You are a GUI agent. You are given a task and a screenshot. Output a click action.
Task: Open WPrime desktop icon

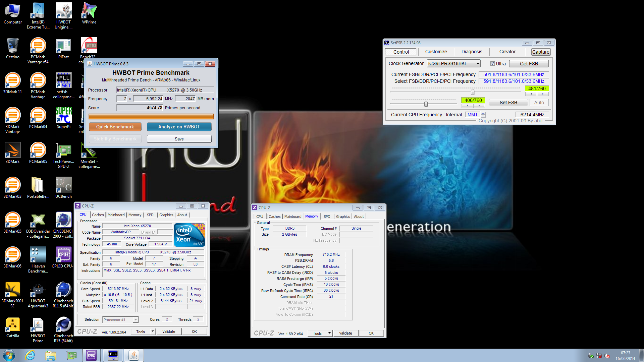[89, 14]
